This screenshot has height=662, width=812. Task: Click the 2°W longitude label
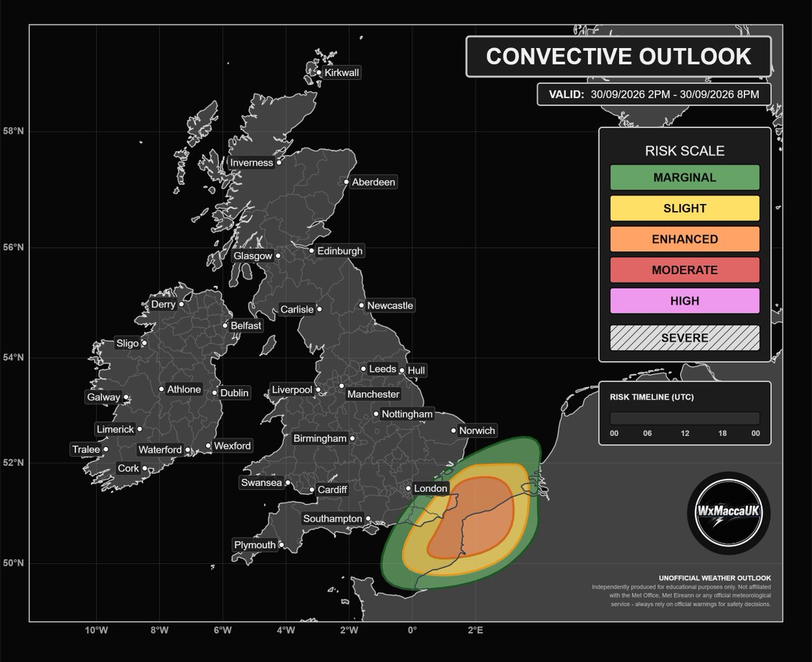[x=349, y=631]
